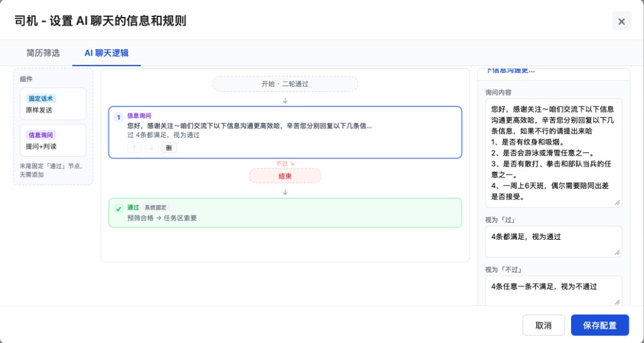Grab the resize handle of 询问内容 textarea
644x343 pixels.
click(617, 203)
